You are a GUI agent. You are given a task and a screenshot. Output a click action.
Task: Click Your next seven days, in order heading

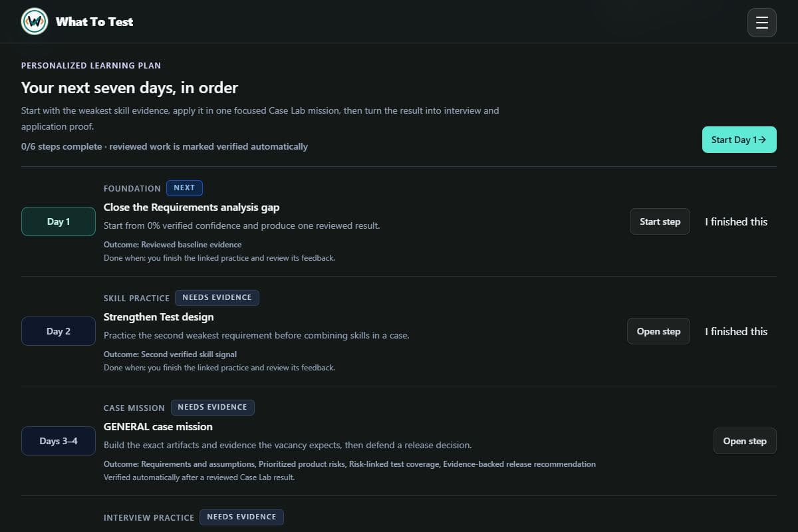[x=130, y=88]
